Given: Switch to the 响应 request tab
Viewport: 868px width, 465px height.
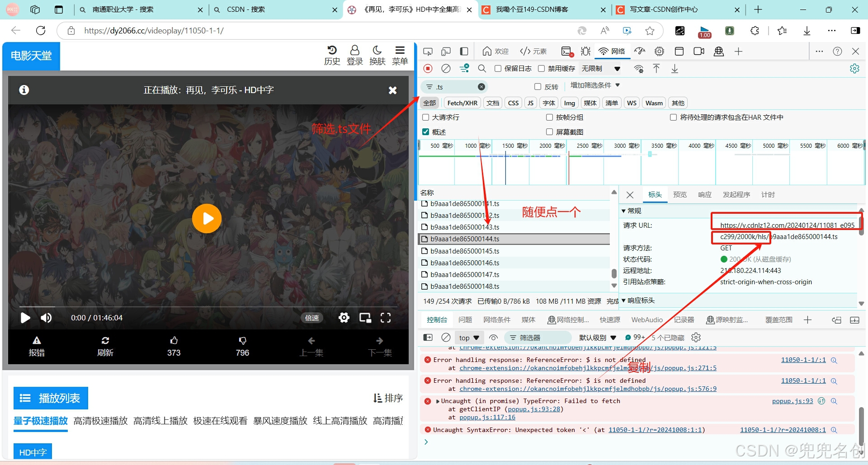Looking at the screenshot, I should [704, 195].
